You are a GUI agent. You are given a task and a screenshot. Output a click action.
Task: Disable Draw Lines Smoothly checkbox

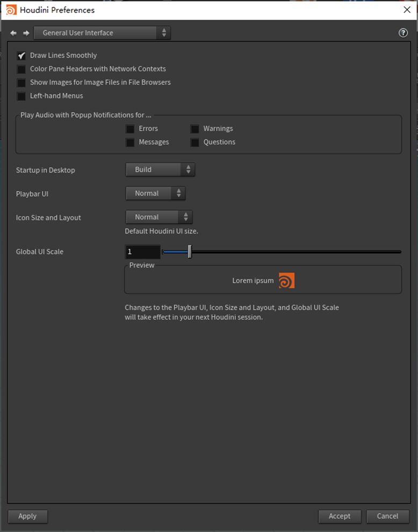click(x=21, y=55)
